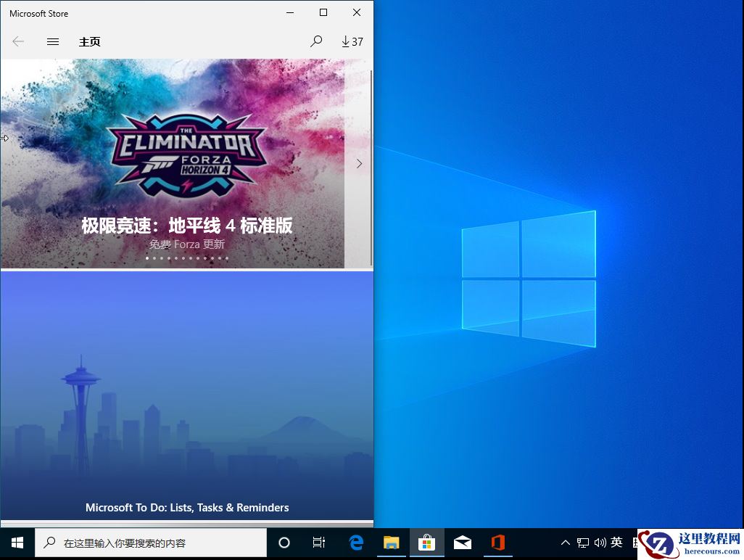Screen dimensions: 744x560
Task: Open File Explorer from the taskbar
Action: [392, 543]
